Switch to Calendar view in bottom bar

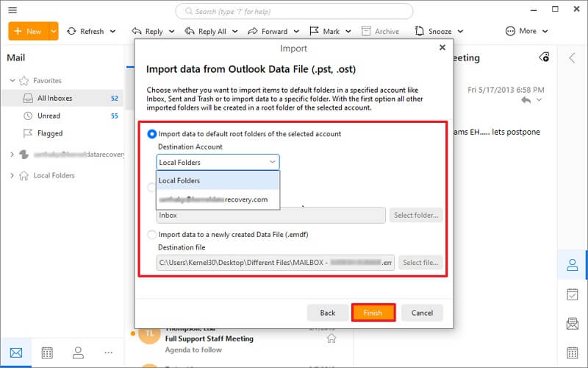(47, 353)
